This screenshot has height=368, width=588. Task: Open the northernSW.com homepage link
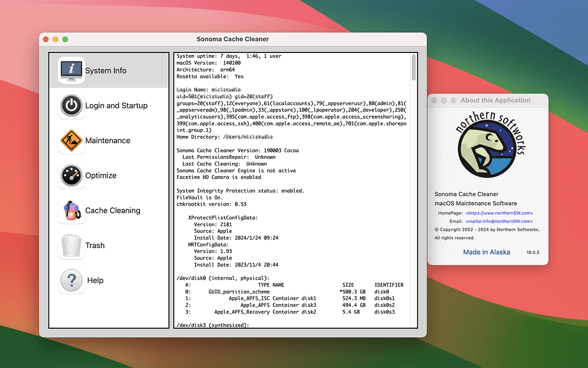(499, 213)
